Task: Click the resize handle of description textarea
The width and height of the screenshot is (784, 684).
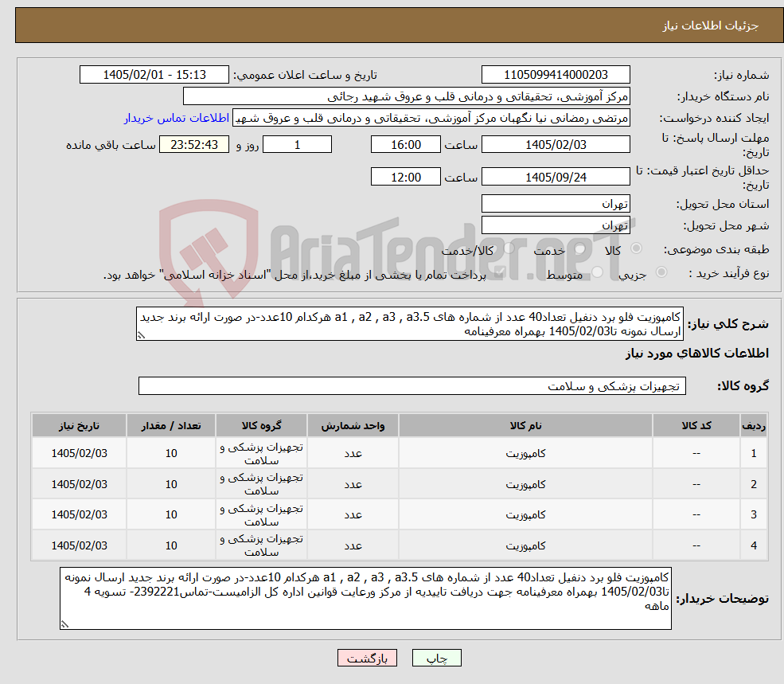Action: coord(141,335)
